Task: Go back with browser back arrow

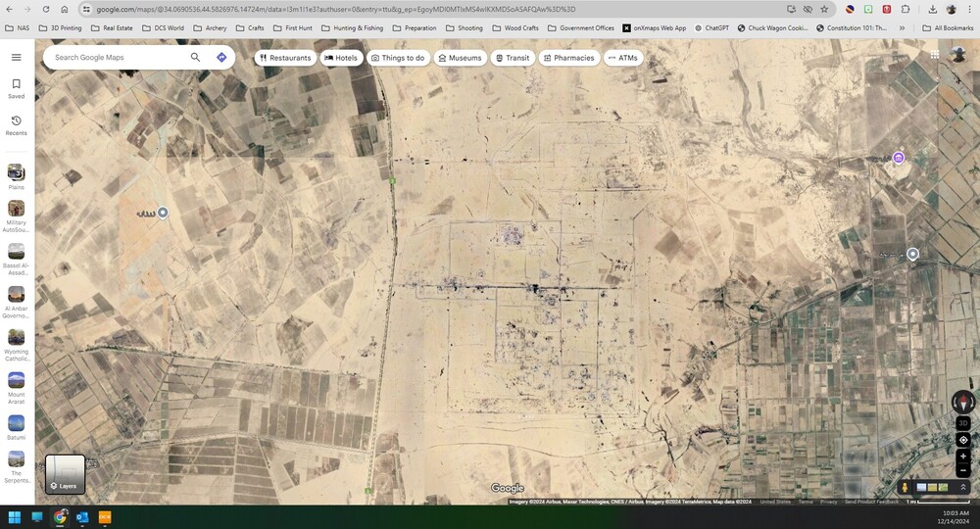Action: 9,10
